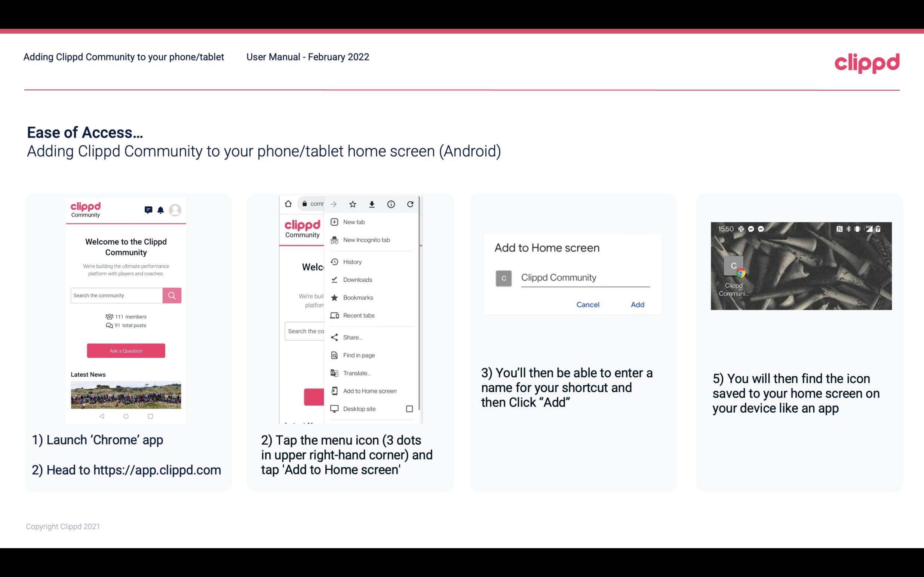Screen dimensions: 924x577
Task: Click the Clippd Community logo icon
Action: coord(85,209)
